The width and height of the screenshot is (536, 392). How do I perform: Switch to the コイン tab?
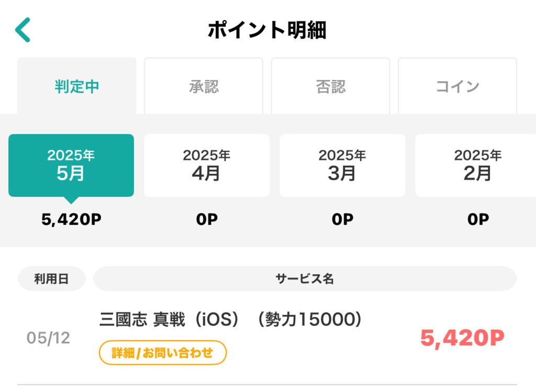click(457, 86)
